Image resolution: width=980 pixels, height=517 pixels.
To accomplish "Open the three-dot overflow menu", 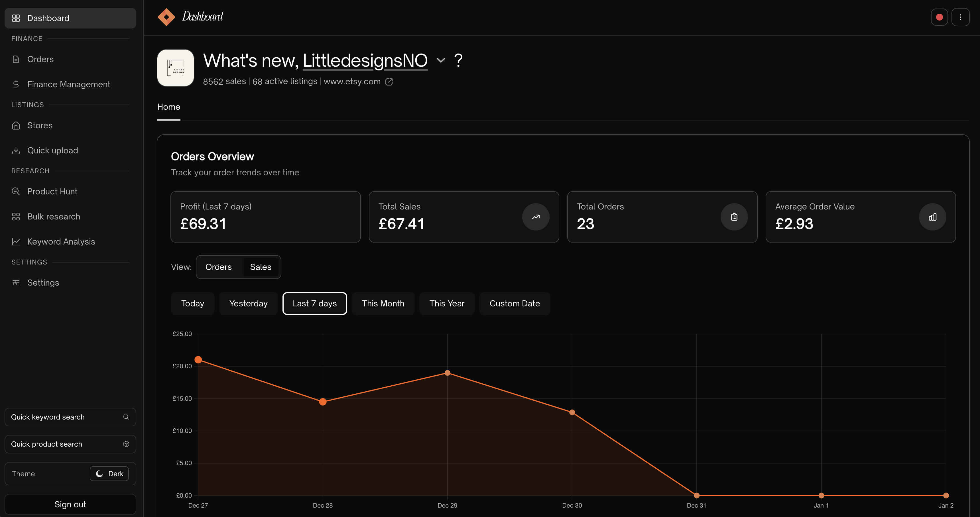I will tap(961, 17).
